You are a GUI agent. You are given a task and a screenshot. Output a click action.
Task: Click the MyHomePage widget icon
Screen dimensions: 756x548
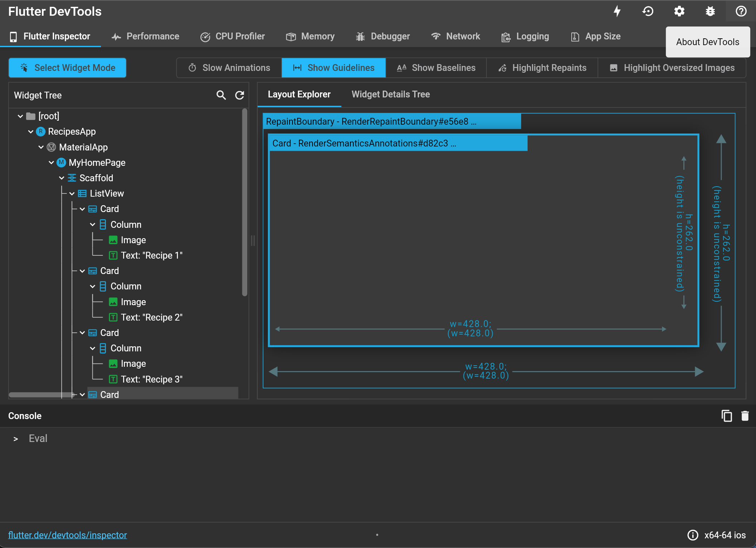[x=62, y=163]
